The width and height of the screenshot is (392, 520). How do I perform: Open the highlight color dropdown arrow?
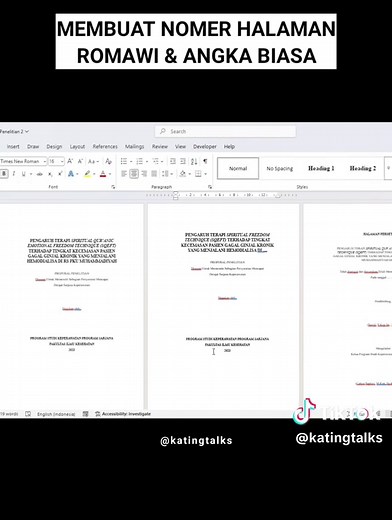click(94, 174)
